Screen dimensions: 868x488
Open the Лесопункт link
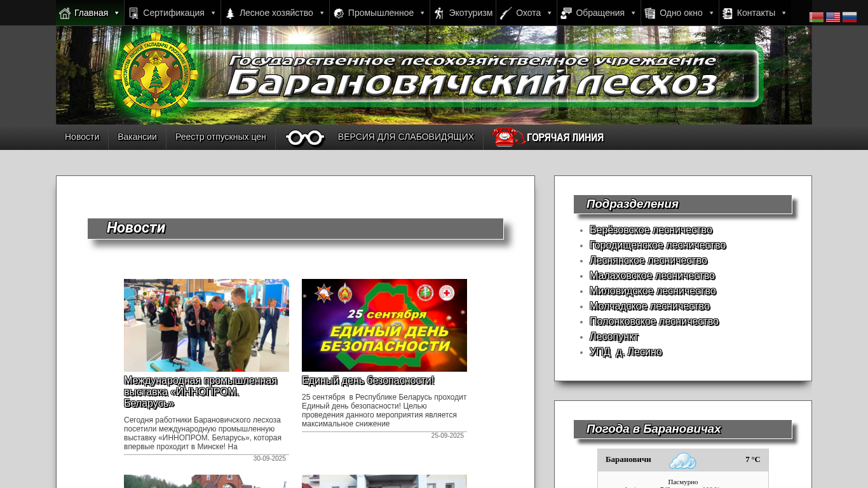tap(614, 337)
